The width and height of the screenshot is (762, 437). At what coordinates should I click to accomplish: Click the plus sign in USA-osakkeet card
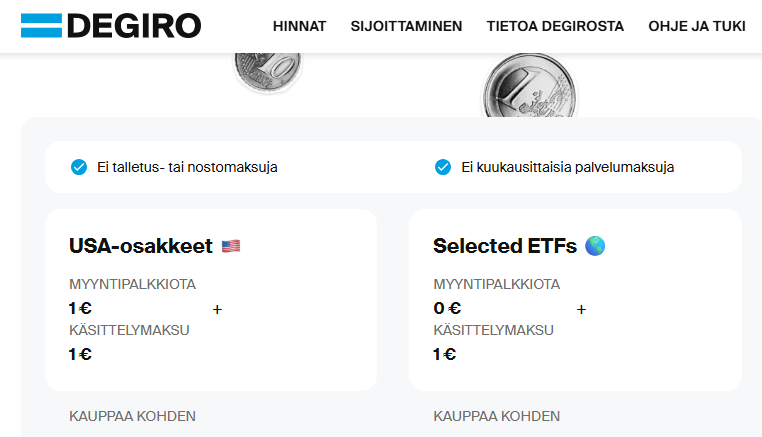(217, 310)
